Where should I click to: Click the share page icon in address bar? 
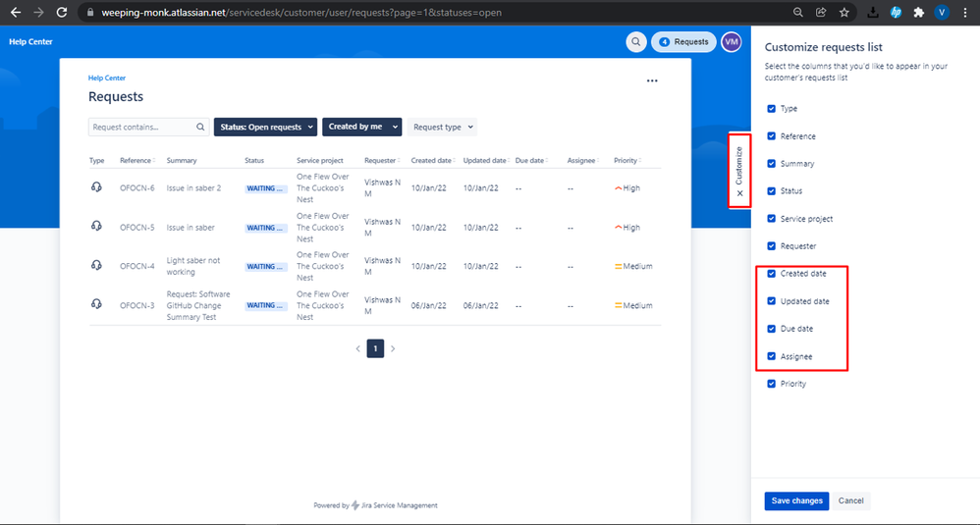821,13
